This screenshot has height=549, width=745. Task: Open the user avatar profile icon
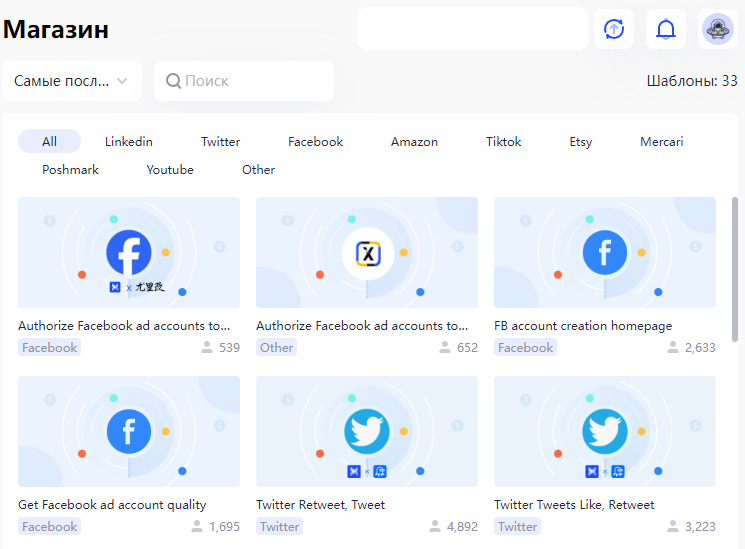[x=717, y=29]
